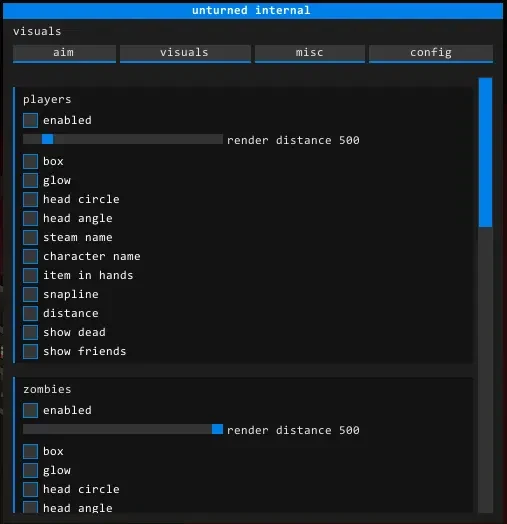Check the item in hands option

30,276
